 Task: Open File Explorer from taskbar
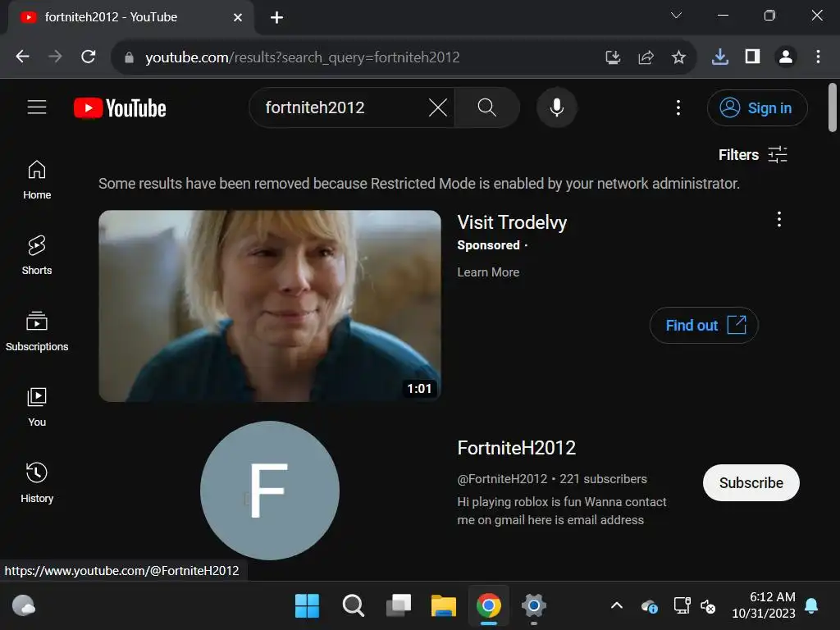click(444, 606)
